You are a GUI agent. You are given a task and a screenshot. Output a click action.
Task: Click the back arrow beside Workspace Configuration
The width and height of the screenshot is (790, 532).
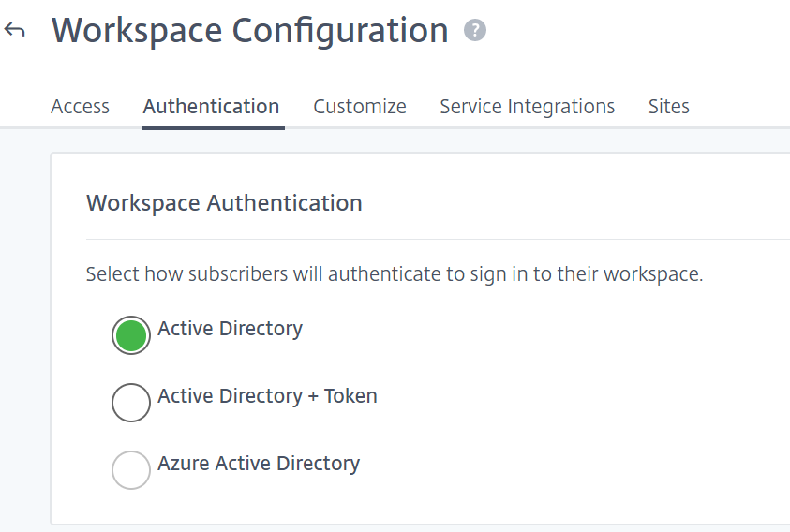tap(14, 30)
